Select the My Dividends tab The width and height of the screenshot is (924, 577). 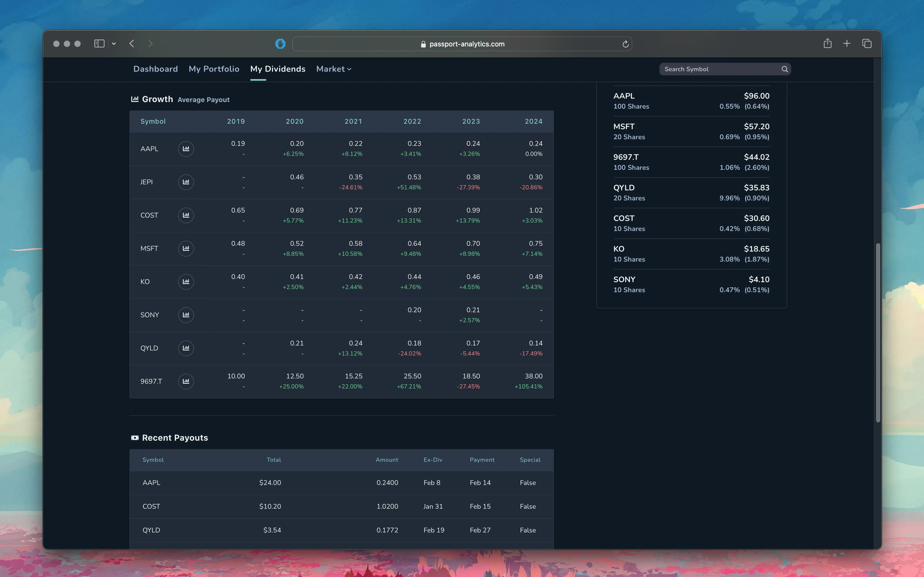278,69
